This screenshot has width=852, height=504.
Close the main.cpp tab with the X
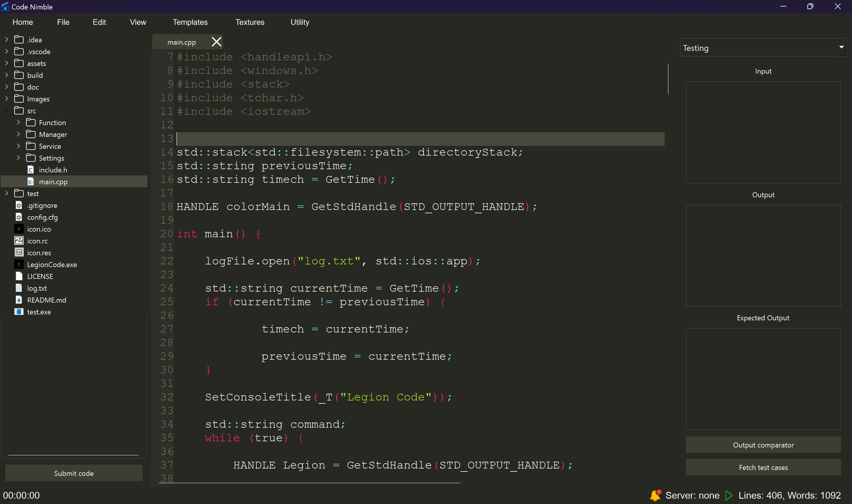pyautogui.click(x=216, y=42)
